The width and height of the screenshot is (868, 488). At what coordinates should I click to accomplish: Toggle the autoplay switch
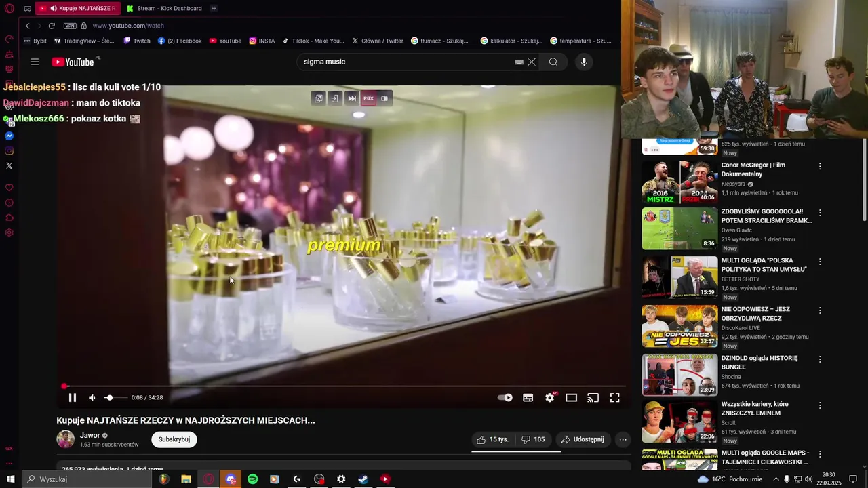[505, 398]
